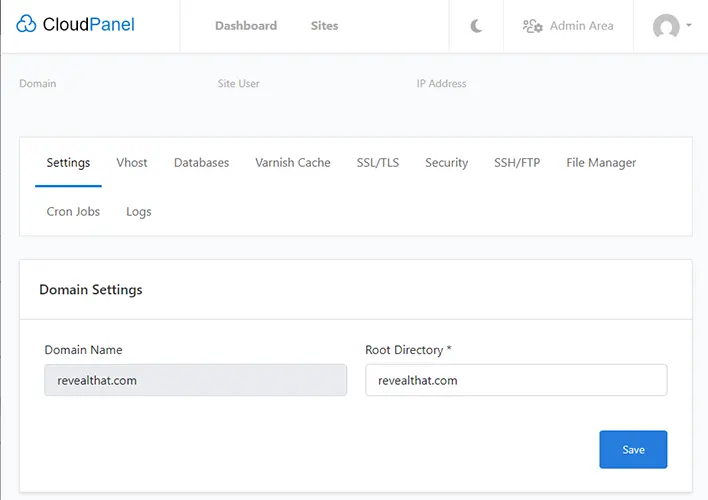Click the Domain Settings heading
Viewport: 708px width, 500px height.
click(91, 290)
